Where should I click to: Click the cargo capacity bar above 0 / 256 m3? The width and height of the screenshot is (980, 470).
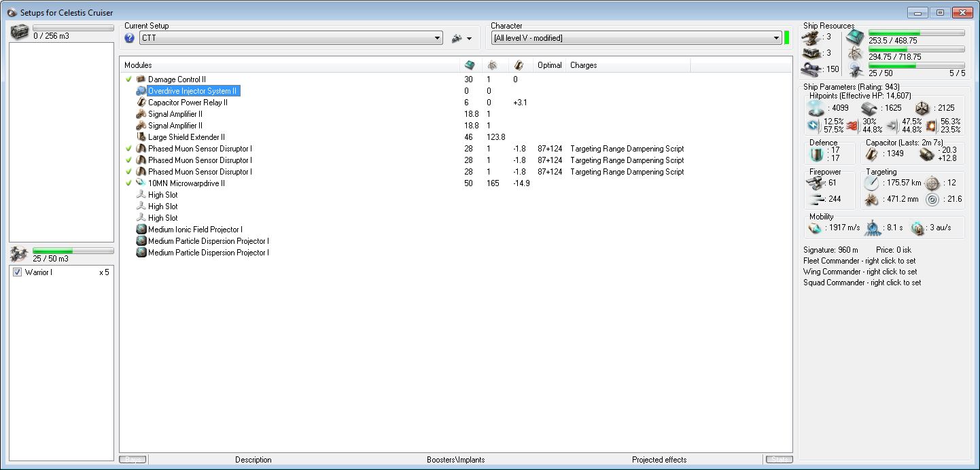(x=73, y=29)
